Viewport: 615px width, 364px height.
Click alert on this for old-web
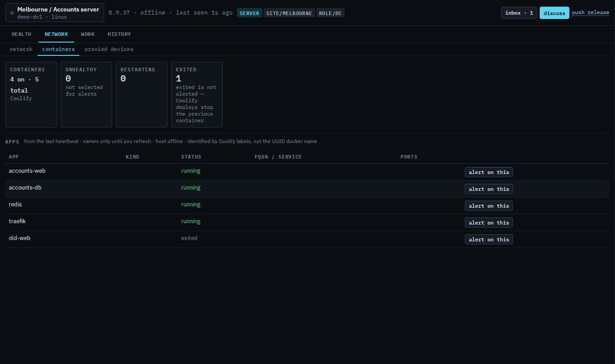(x=489, y=240)
